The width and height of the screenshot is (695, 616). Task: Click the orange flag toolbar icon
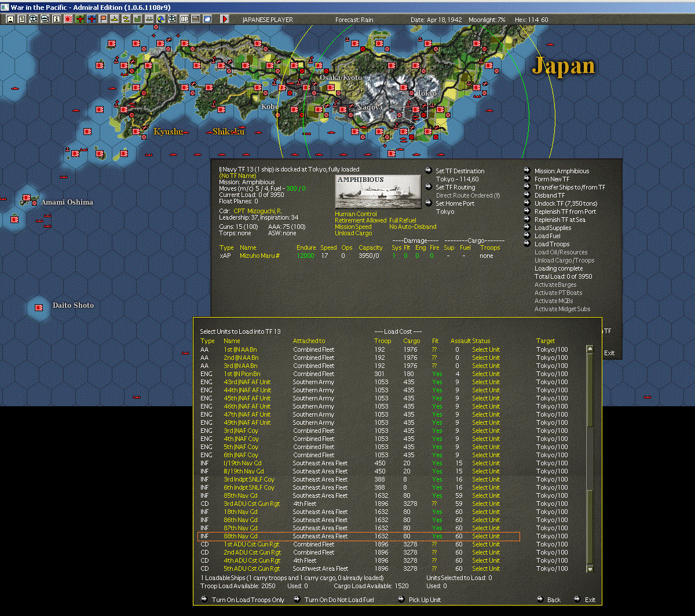pos(103,19)
